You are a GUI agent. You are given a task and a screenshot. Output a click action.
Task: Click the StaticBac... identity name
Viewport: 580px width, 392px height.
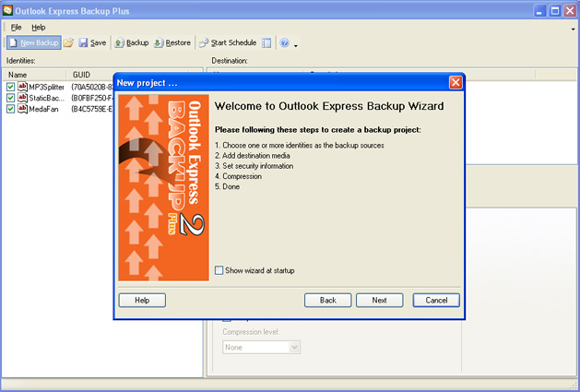(47, 98)
